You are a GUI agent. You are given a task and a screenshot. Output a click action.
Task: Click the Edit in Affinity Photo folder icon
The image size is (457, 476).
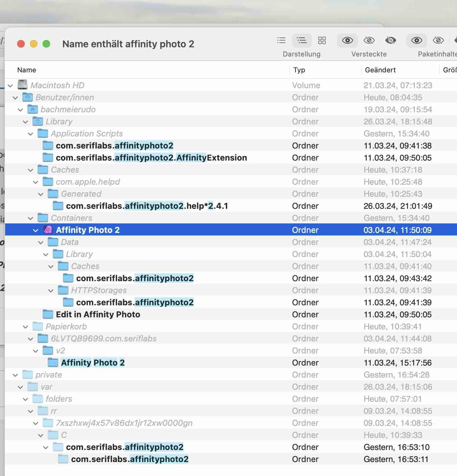tap(48, 314)
